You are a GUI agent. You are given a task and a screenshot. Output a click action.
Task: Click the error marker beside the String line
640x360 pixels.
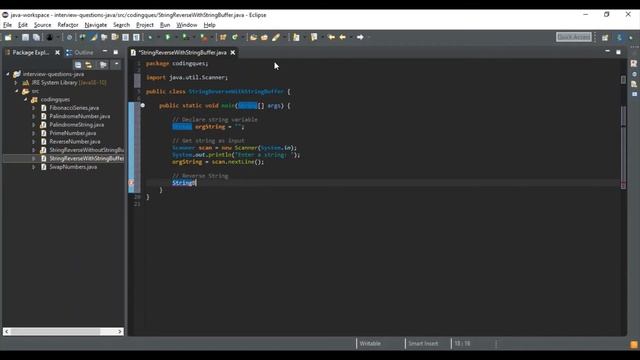(131, 183)
